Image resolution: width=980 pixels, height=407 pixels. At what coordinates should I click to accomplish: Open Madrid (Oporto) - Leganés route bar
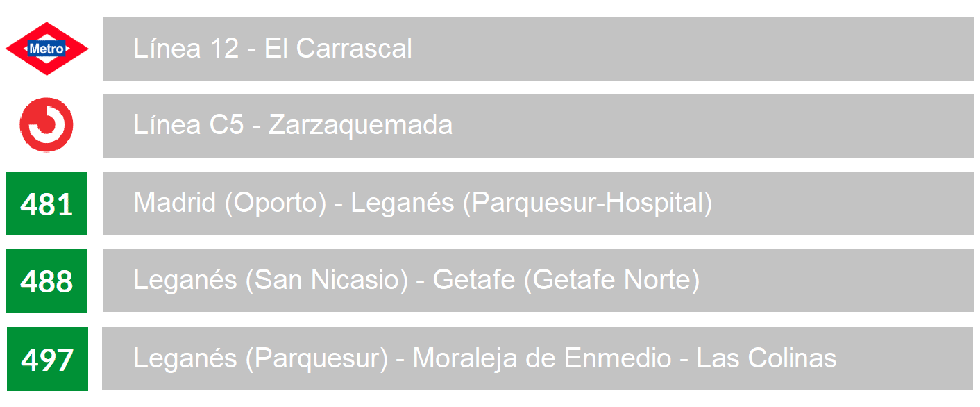click(x=538, y=203)
